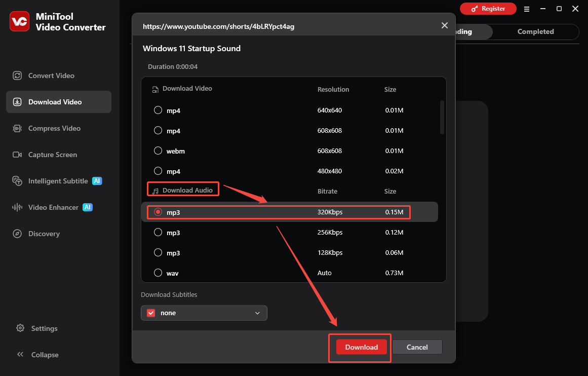Click the Capture Screen camera icon

click(x=17, y=155)
